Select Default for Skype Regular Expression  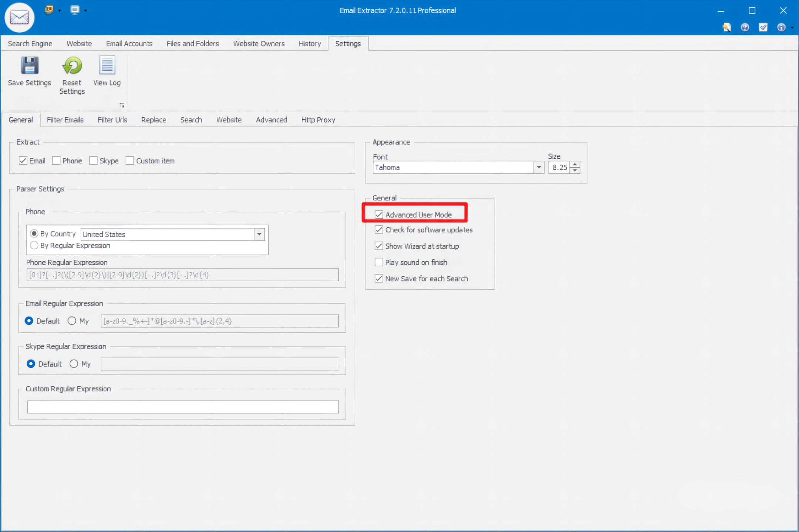(x=31, y=364)
